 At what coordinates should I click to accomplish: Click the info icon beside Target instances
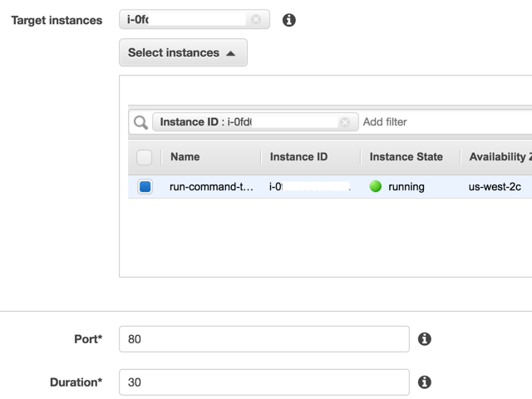[x=289, y=20]
